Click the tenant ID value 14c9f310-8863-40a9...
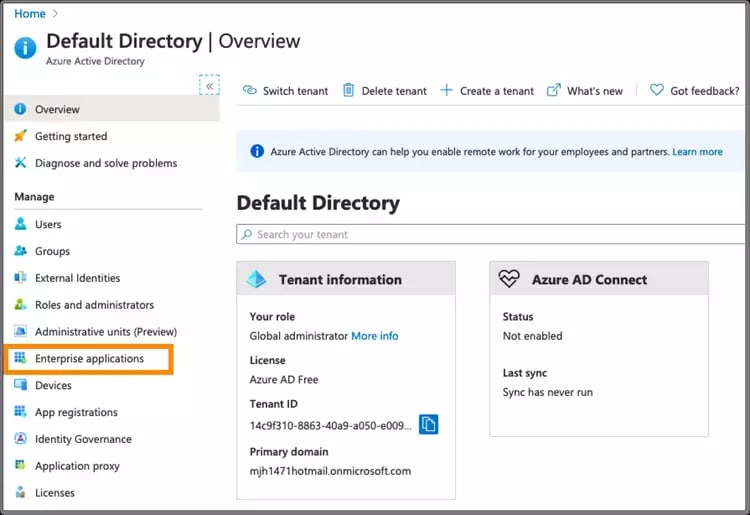Image resolution: width=750 pixels, height=515 pixels. [x=330, y=425]
